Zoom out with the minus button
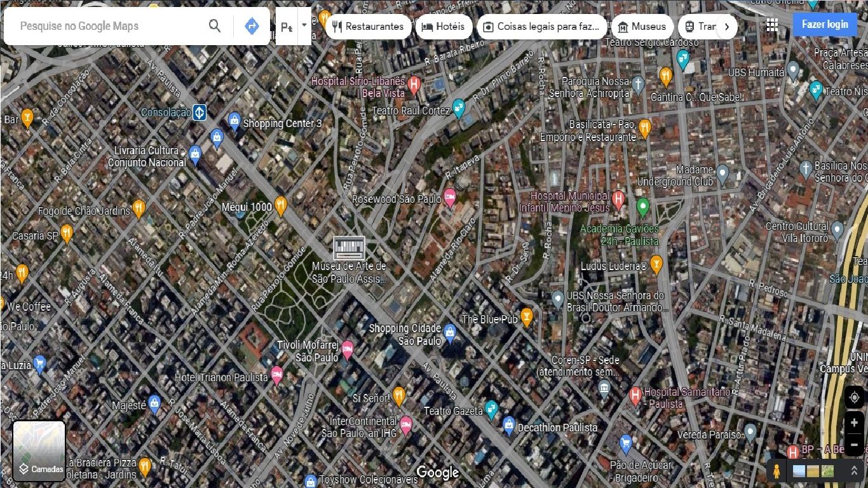The width and height of the screenshot is (868, 488). click(854, 444)
